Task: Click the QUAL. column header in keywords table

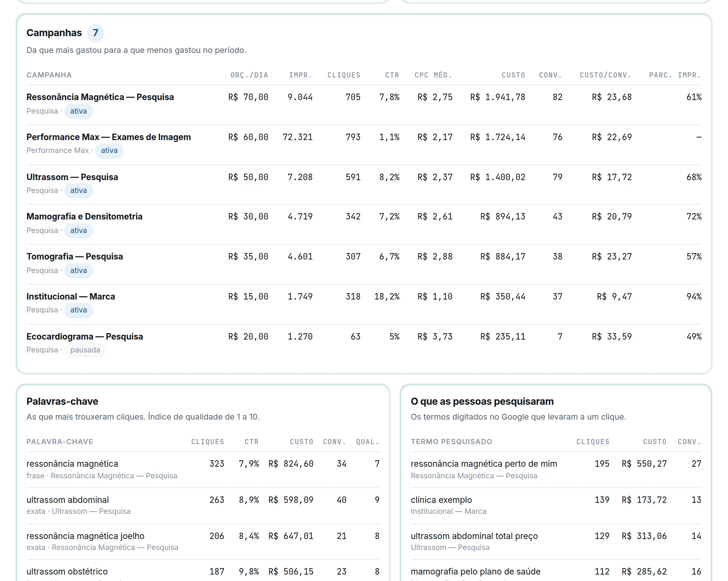Action: 367,442
